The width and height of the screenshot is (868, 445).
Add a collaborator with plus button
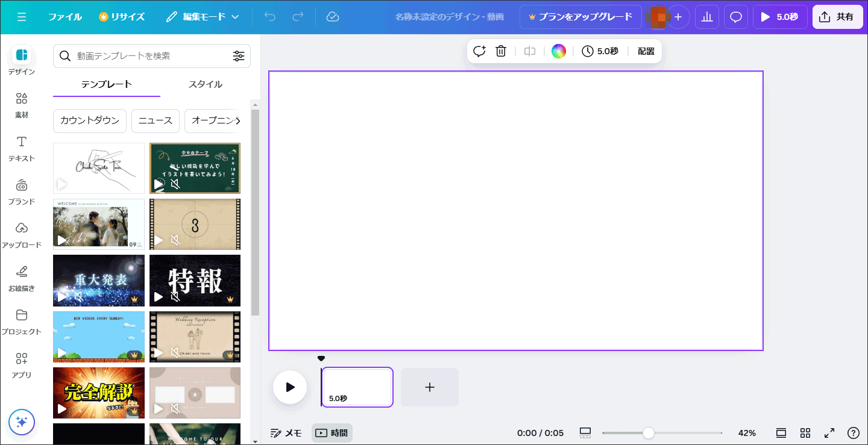[678, 17]
